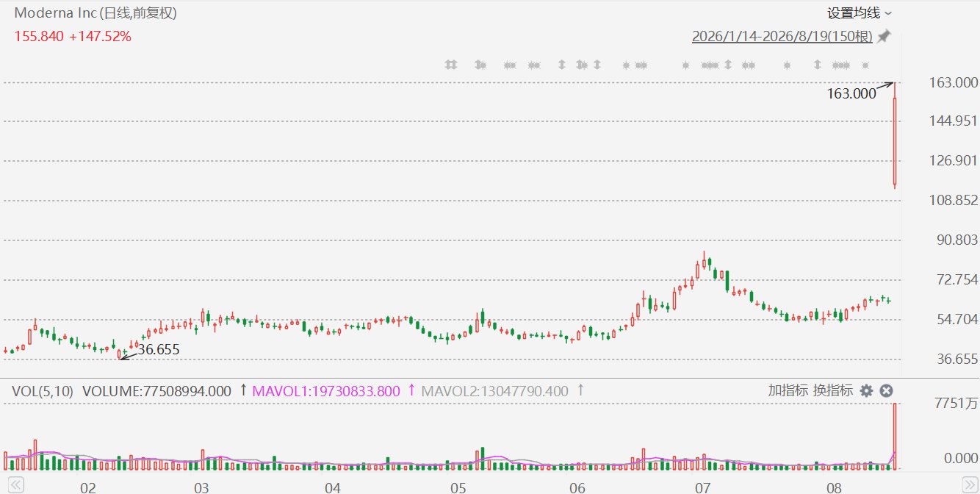Click the last event marker before the price spike
The height and width of the screenshot is (494, 980).
pyautogui.click(x=865, y=65)
